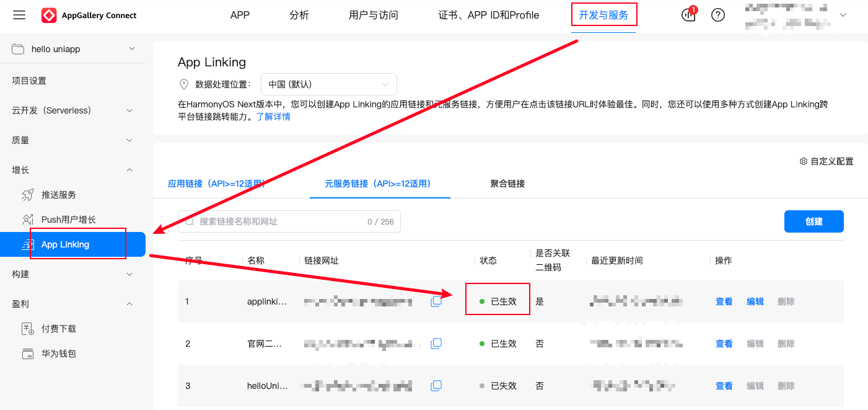Click the AppGallery Connect logo

(x=89, y=16)
